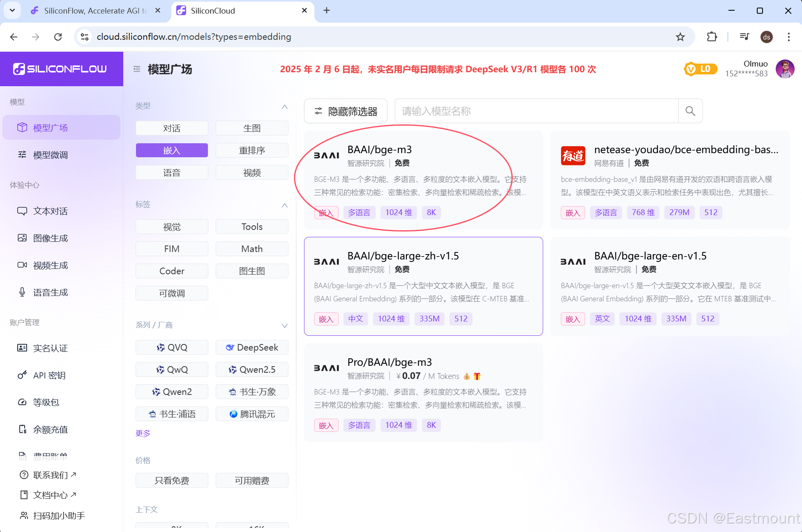
Task: Toggle the Math tag filter
Action: click(252, 249)
